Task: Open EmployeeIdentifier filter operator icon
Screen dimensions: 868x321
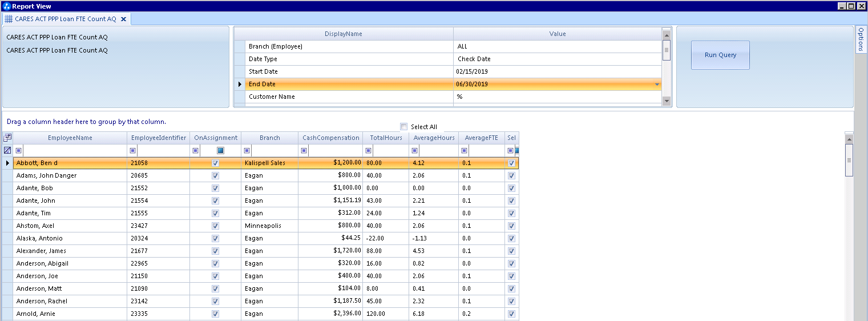Action: tap(133, 151)
